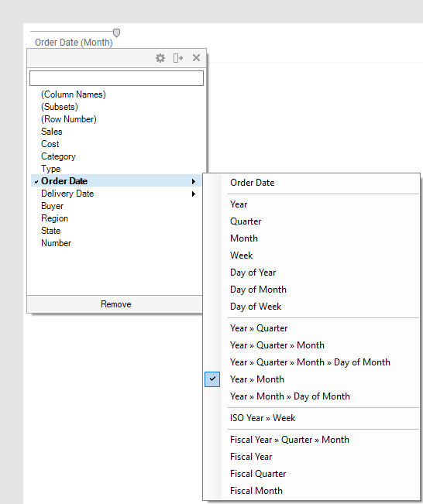Select the (Row Number) entry

pyautogui.click(x=68, y=119)
